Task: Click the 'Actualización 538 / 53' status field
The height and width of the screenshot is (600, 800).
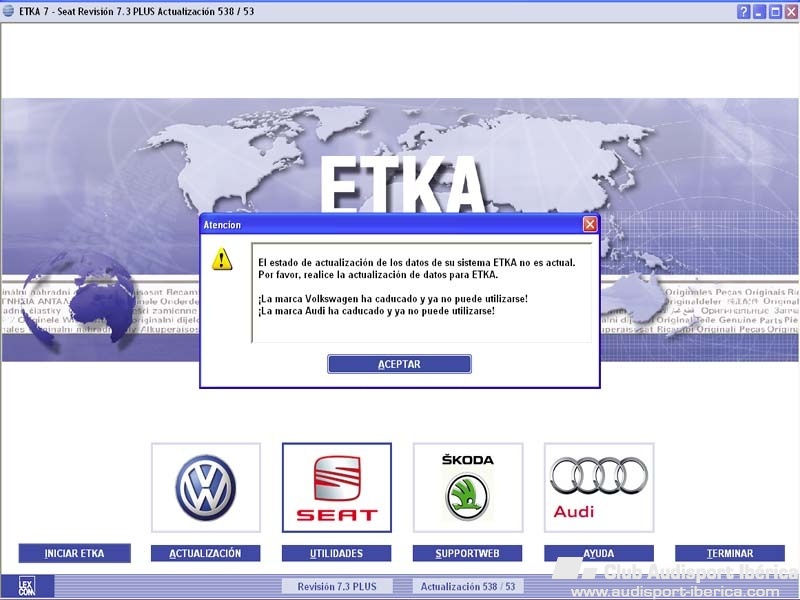Action: click(x=468, y=587)
